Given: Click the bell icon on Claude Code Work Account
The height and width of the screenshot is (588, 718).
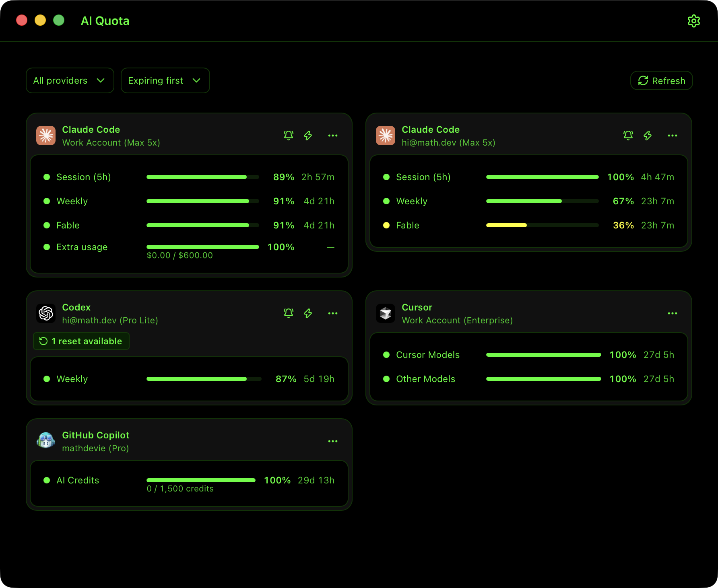Looking at the screenshot, I should point(289,136).
